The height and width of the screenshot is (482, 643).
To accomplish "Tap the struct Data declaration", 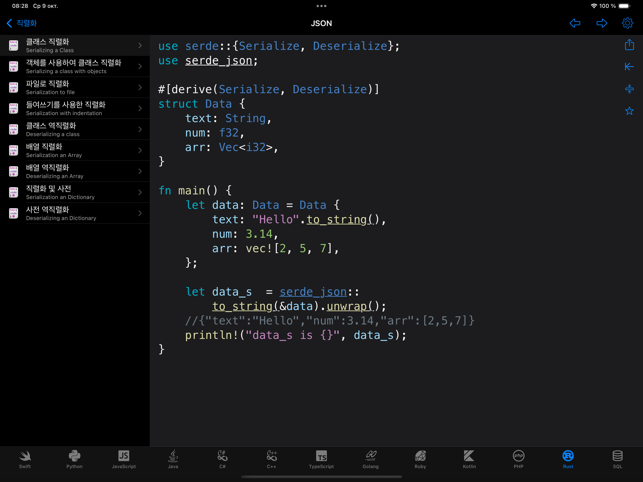I will [x=201, y=104].
